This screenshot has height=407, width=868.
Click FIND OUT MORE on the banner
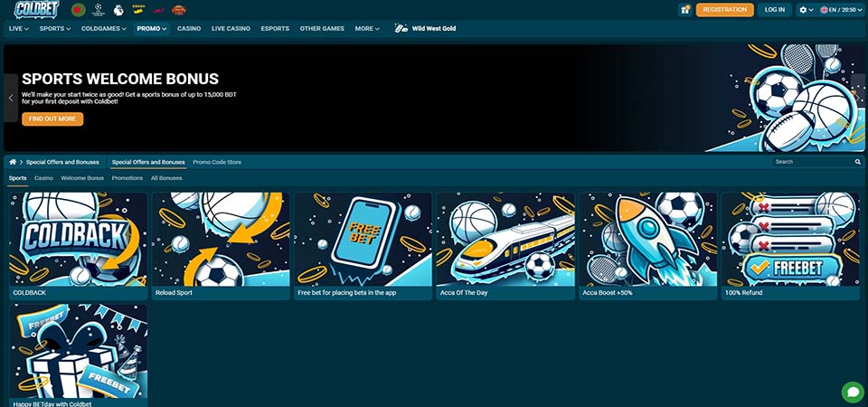tap(52, 119)
